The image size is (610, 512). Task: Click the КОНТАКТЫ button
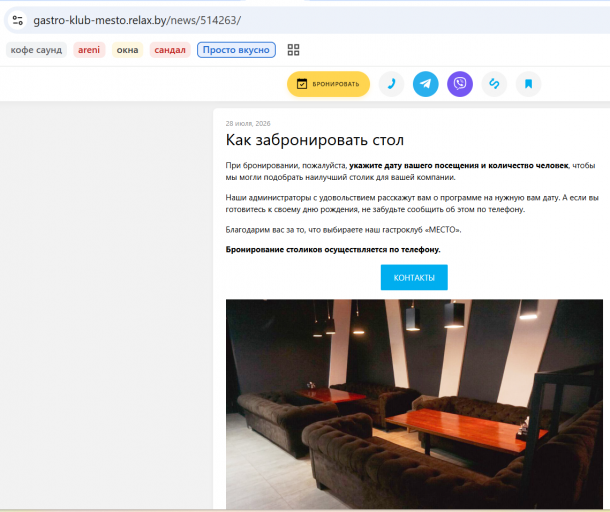coord(414,277)
